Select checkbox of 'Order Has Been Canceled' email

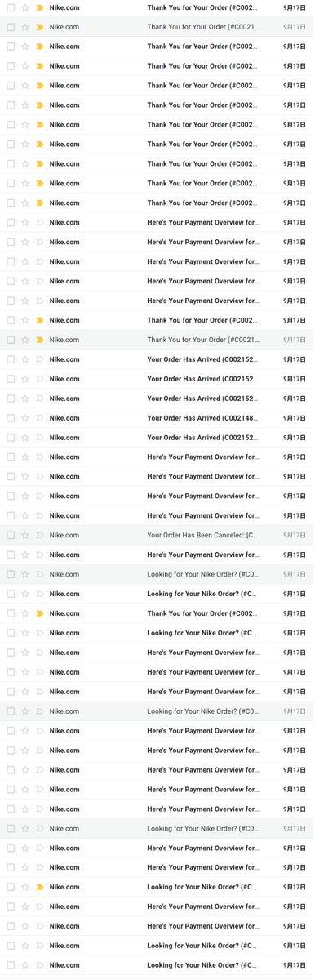pos(11,535)
